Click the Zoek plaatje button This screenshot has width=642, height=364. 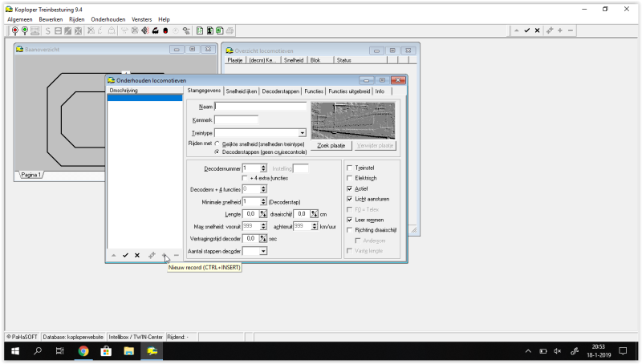pos(331,146)
